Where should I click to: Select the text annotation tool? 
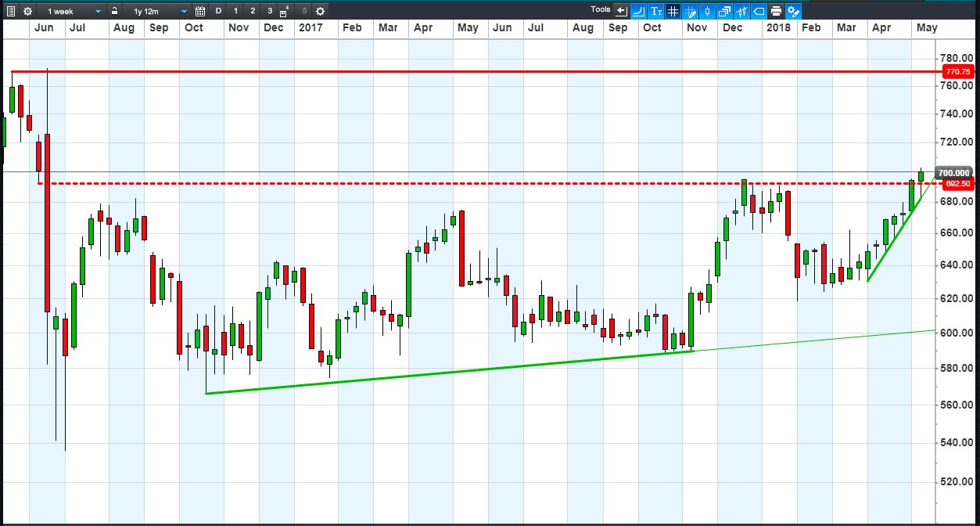tap(656, 11)
